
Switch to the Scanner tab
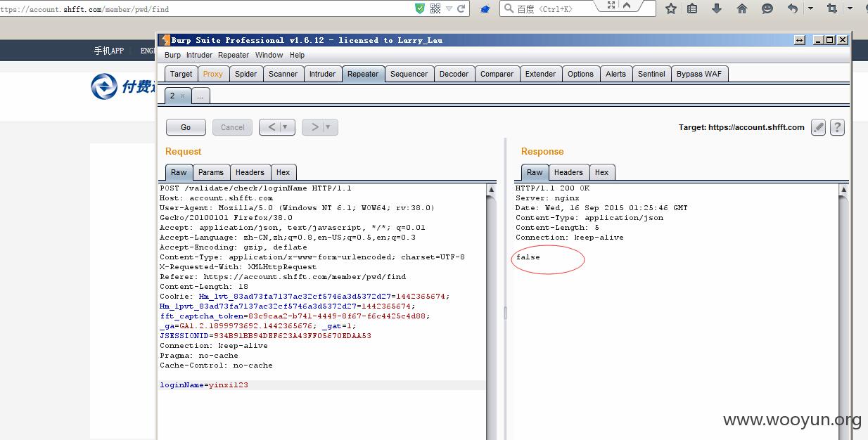[x=283, y=74]
